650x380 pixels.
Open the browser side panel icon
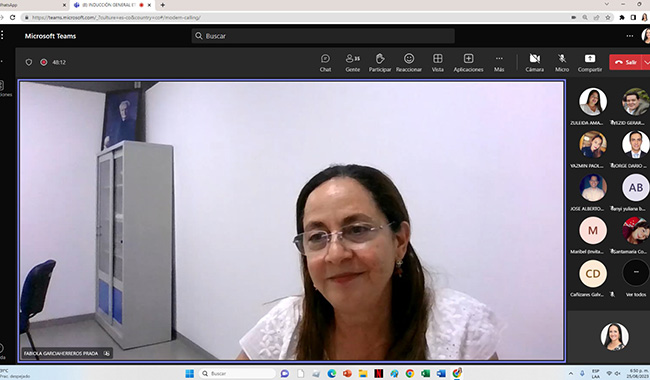(633, 17)
